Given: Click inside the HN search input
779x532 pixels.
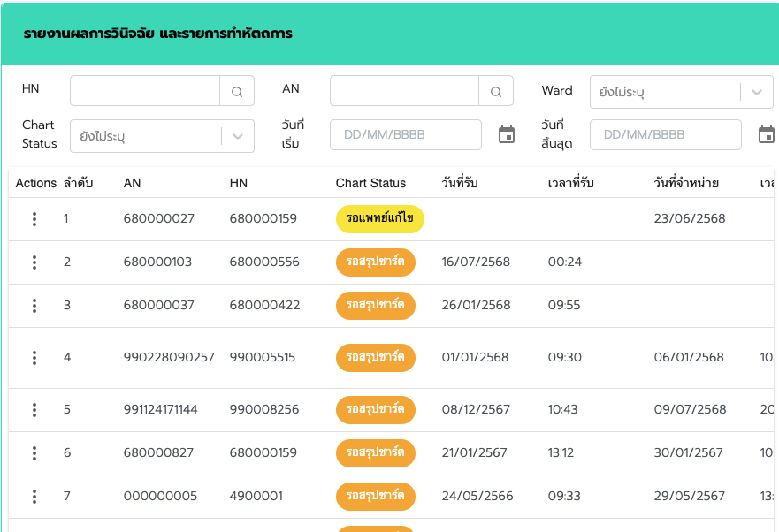Looking at the screenshot, I should click(x=145, y=91).
